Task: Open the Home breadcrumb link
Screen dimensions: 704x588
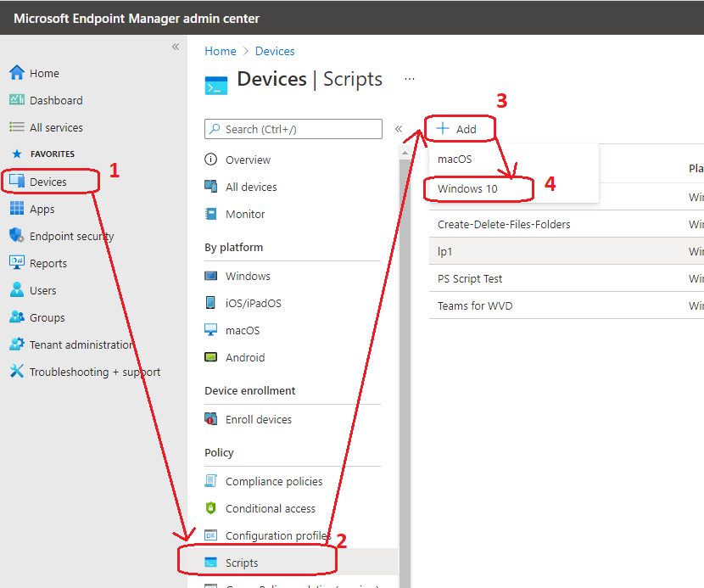Action: (221, 51)
